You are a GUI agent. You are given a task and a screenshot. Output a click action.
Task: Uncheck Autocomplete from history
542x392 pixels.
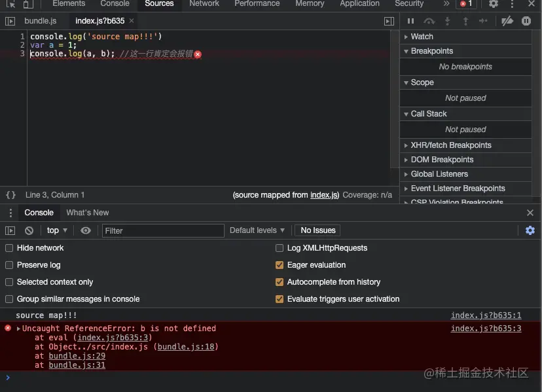click(280, 282)
